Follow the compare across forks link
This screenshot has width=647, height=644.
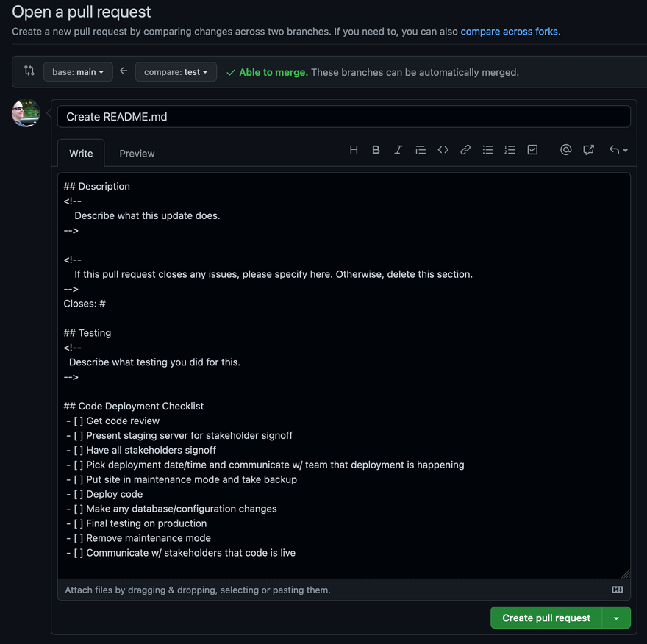click(x=509, y=32)
